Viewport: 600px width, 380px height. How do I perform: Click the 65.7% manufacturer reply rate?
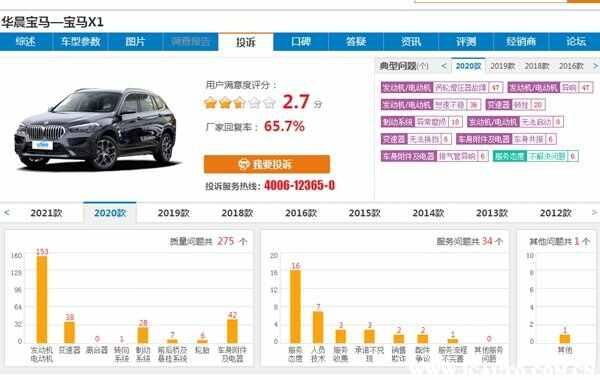point(284,126)
